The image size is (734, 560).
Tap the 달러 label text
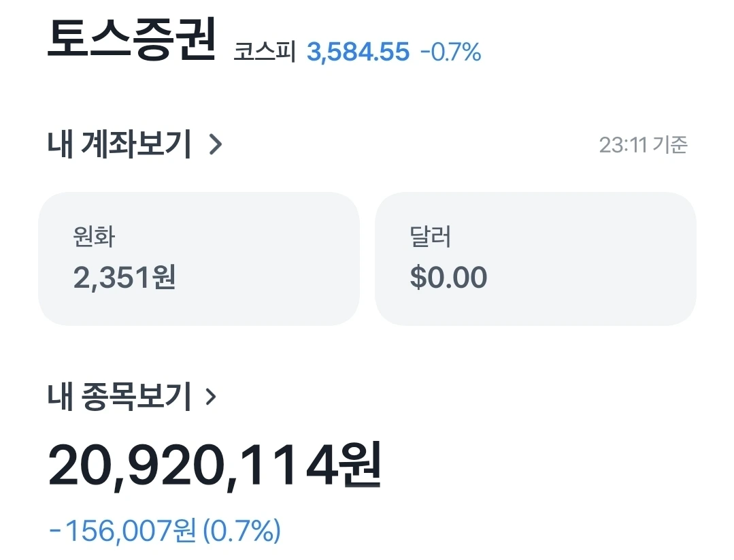(431, 237)
